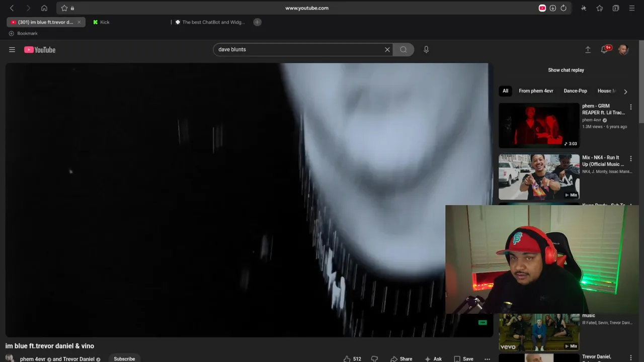Open the browser home page icon
The width and height of the screenshot is (644, 362).
tap(44, 8)
